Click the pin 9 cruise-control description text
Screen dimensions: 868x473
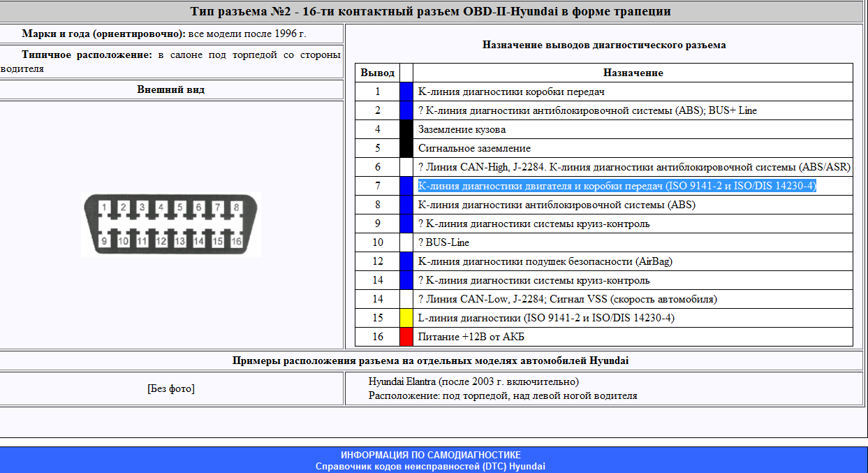click(x=534, y=224)
